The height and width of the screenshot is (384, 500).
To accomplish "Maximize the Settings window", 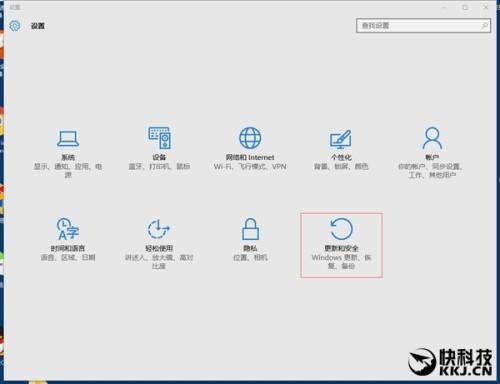I will pyautogui.click(x=465, y=7).
